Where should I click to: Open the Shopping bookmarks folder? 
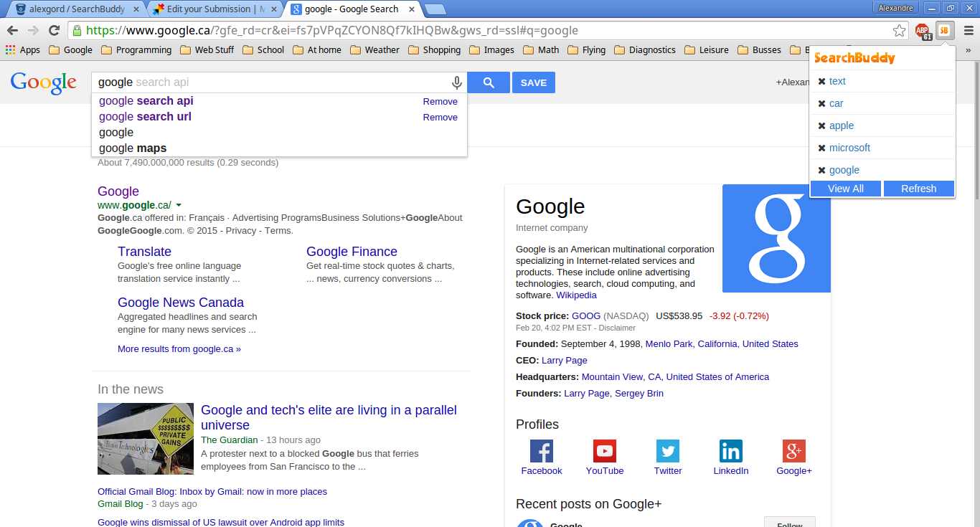[434, 49]
